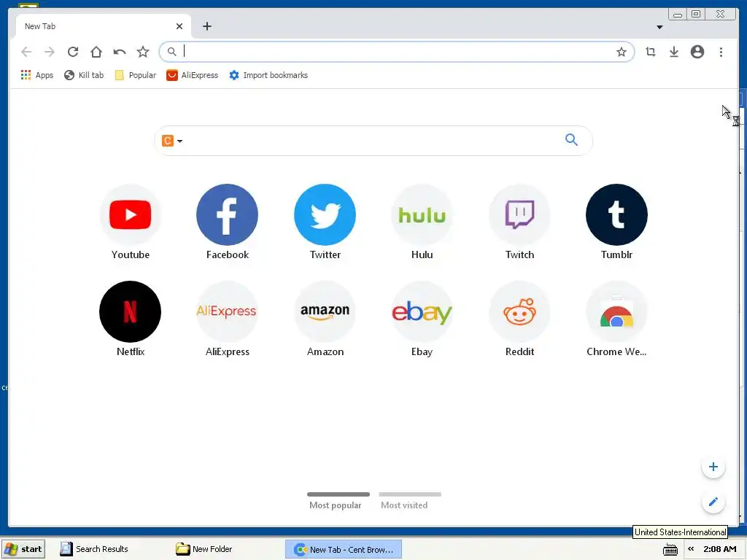
Task: Click the crop screenshot icon
Action: coord(651,52)
